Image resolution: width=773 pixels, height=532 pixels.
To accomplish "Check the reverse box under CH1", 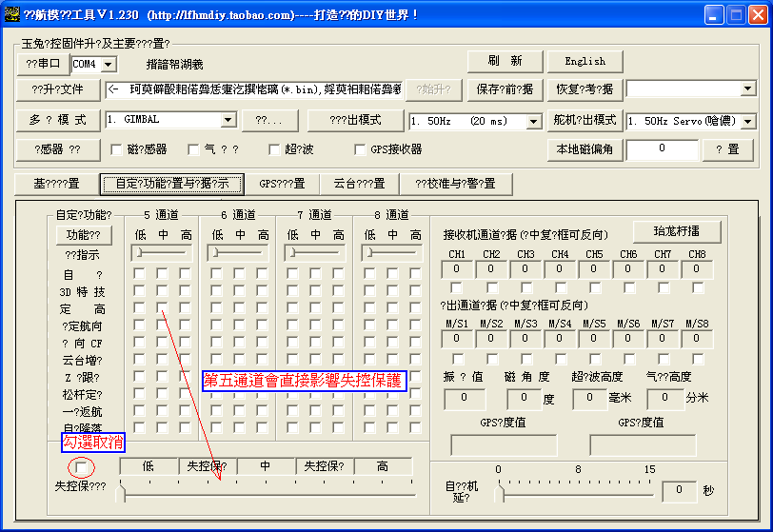I will tap(457, 287).
